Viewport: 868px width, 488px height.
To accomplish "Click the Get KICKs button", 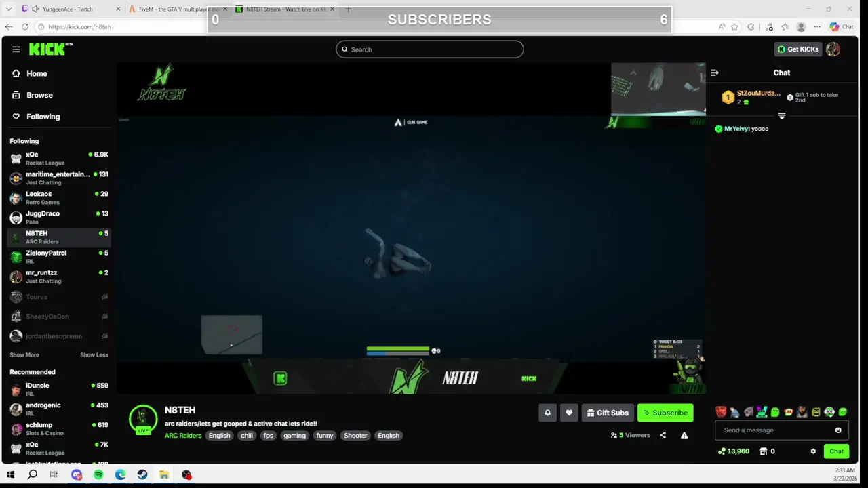I will 798,49.
